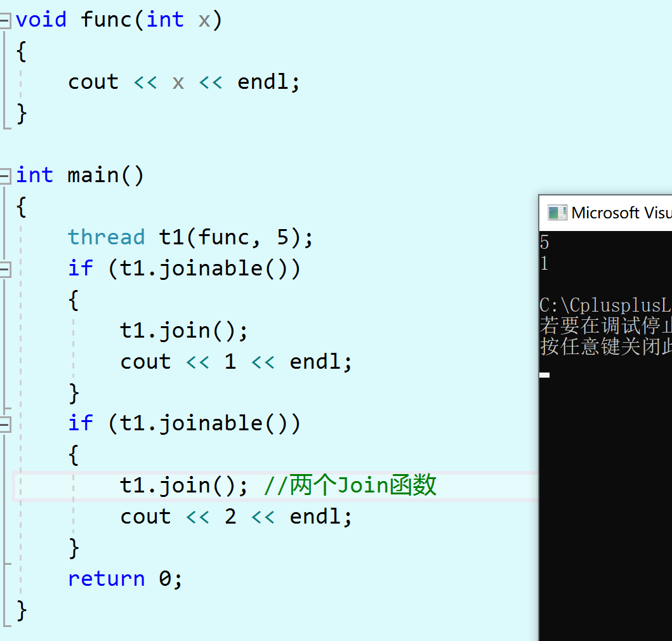The image size is (672, 641).
Task: Click 'cout << 1 << endl;' line
Action: click(x=235, y=362)
